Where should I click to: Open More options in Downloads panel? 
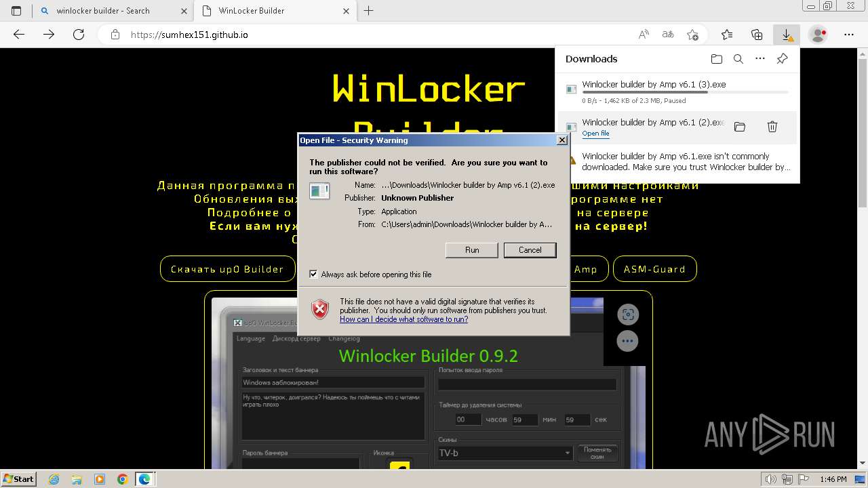(x=760, y=59)
